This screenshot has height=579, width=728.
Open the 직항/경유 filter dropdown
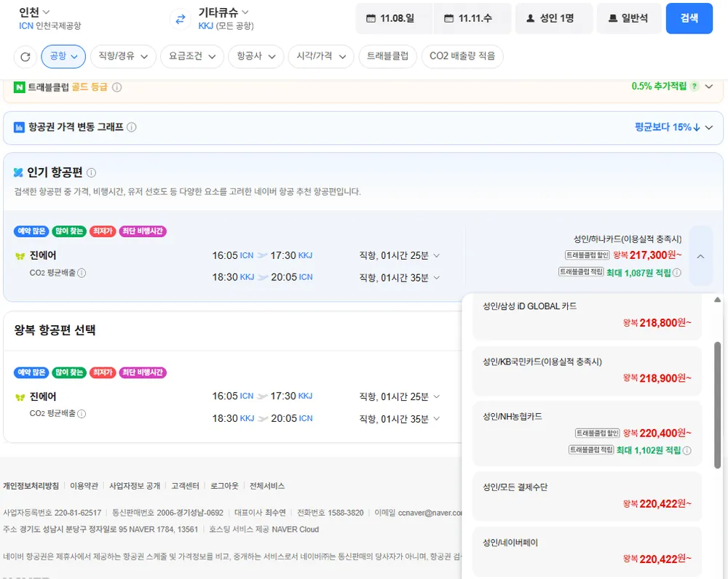[123, 57]
